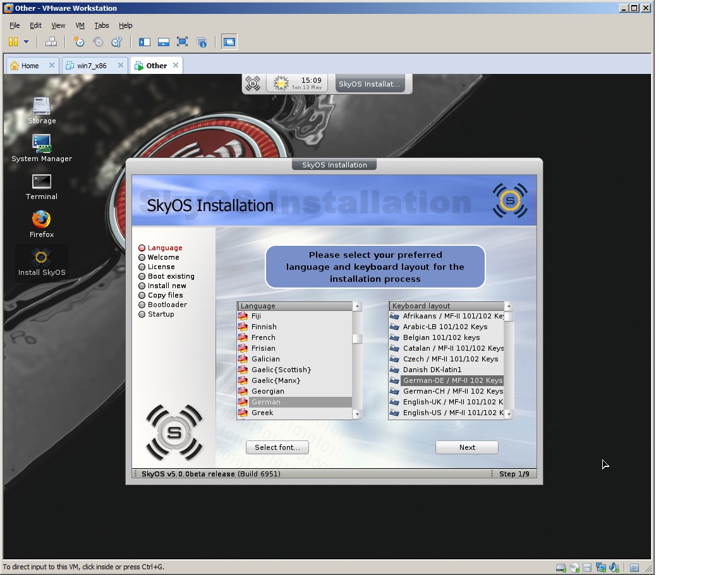Select the Bootloader step radio indicator

(142, 305)
